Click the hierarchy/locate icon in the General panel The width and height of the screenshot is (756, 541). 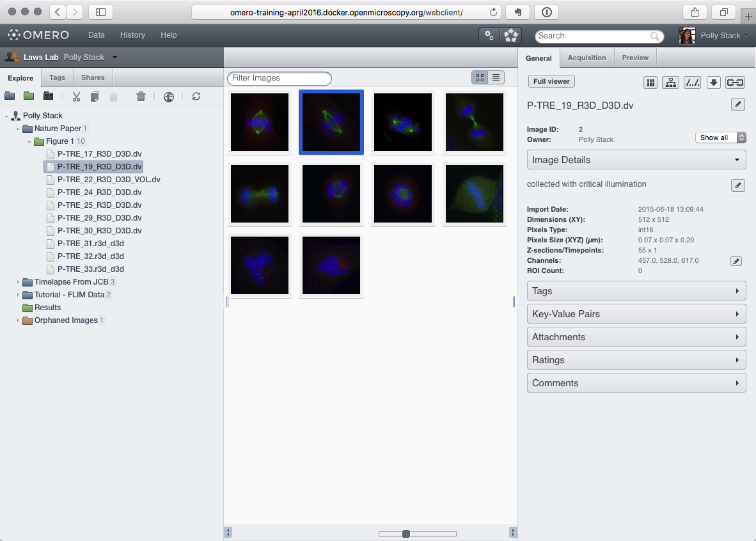[x=670, y=82]
